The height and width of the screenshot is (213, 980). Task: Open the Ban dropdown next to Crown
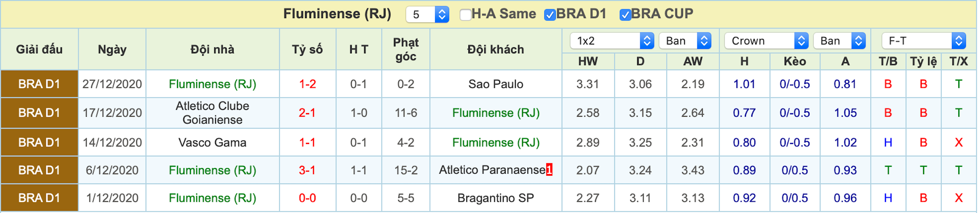840,41
